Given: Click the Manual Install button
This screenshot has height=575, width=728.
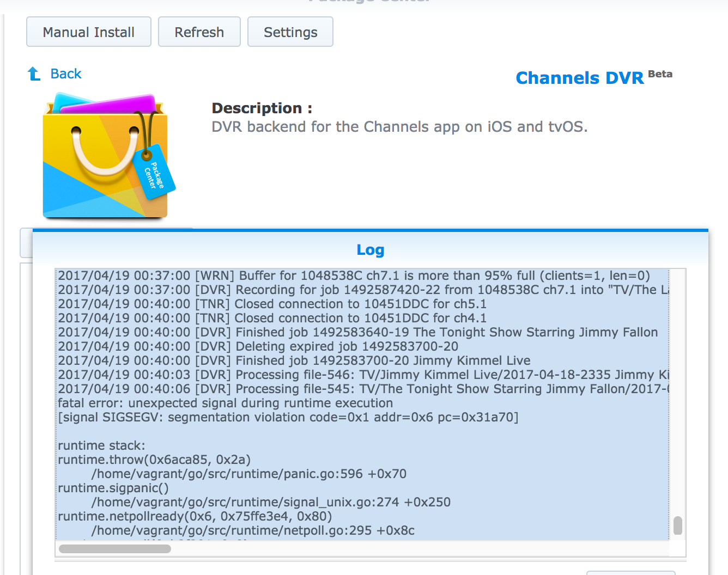Looking at the screenshot, I should click(89, 32).
